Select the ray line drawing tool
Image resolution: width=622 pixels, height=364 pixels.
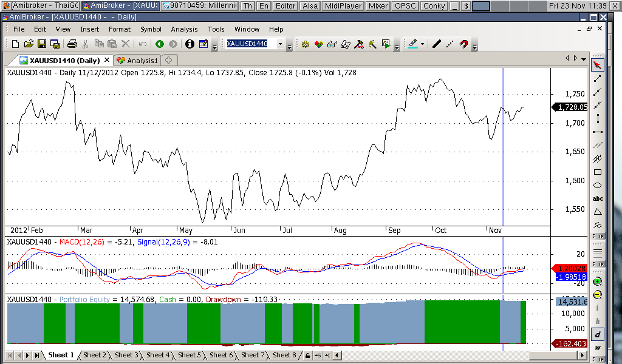pos(598,92)
